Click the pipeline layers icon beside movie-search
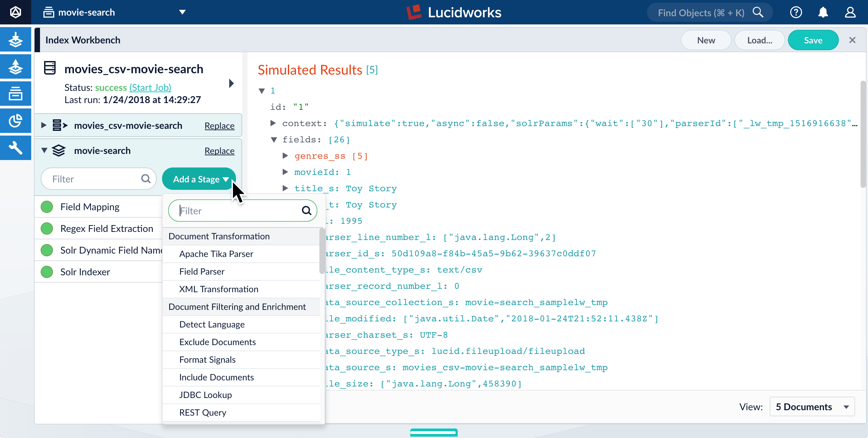 [x=59, y=151]
